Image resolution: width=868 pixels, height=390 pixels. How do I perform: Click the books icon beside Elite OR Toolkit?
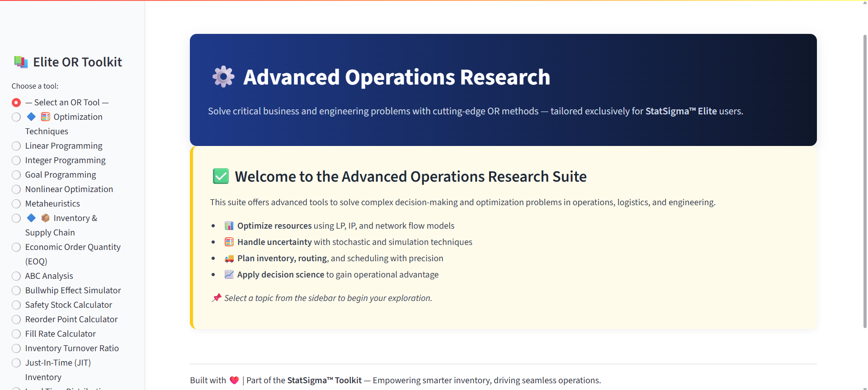coord(21,62)
